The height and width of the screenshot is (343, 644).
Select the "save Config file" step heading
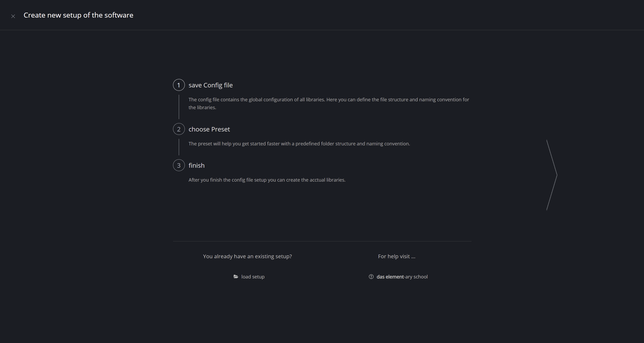pyautogui.click(x=211, y=85)
